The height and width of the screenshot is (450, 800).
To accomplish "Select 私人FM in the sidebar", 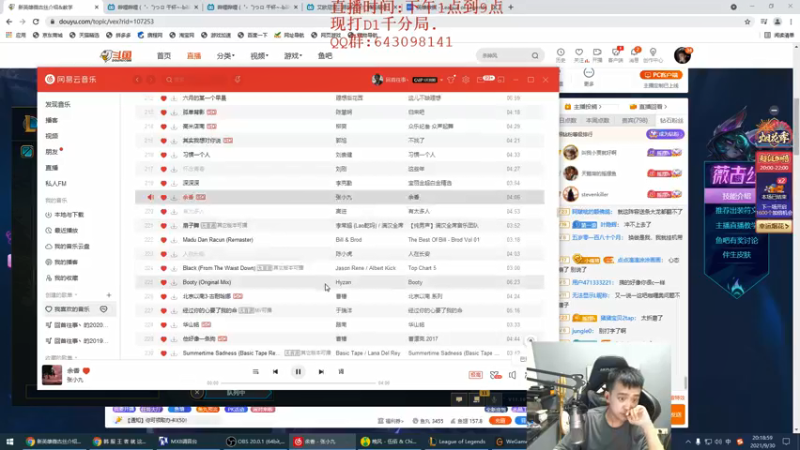I will (x=56, y=183).
